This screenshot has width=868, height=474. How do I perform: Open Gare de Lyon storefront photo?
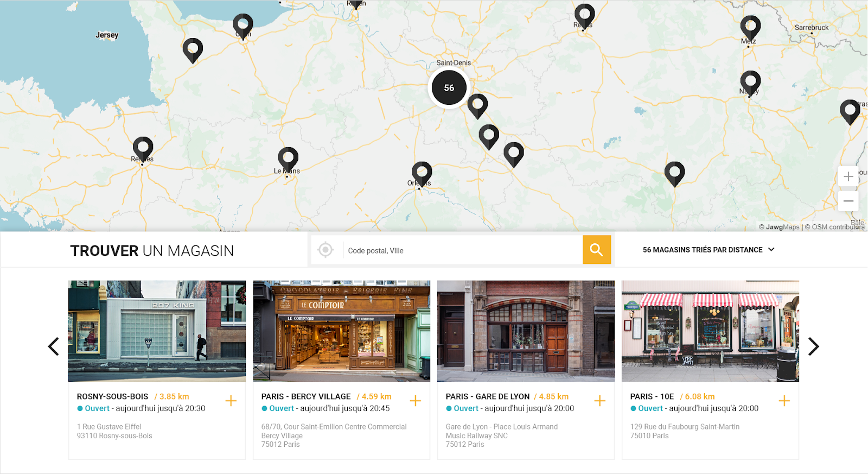(x=526, y=331)
